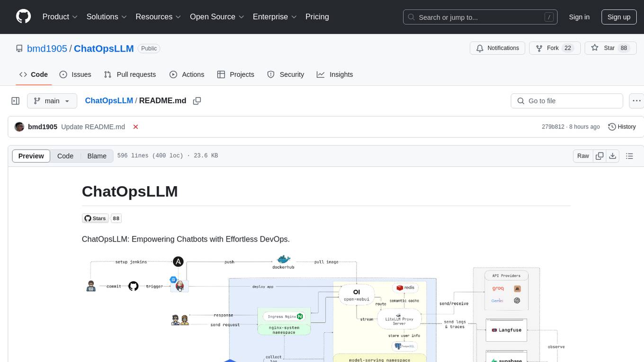
Task: Switch to the Code tab
Action: [34, 74]
